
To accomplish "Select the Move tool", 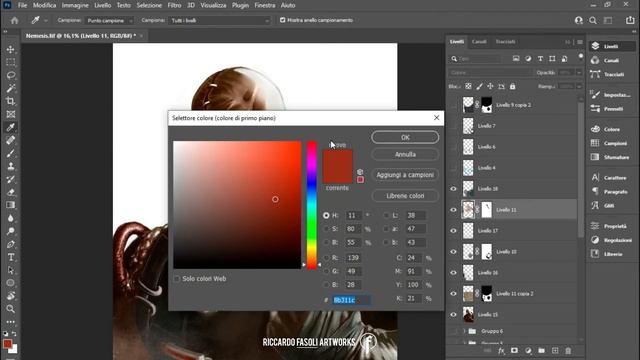I will click(11, 49).
